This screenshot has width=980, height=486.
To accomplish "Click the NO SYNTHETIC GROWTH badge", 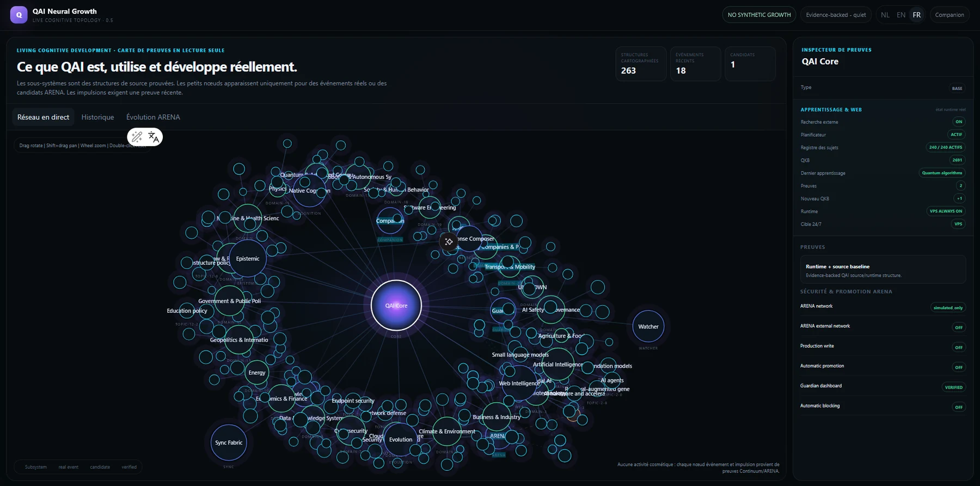I will [759, 15].
